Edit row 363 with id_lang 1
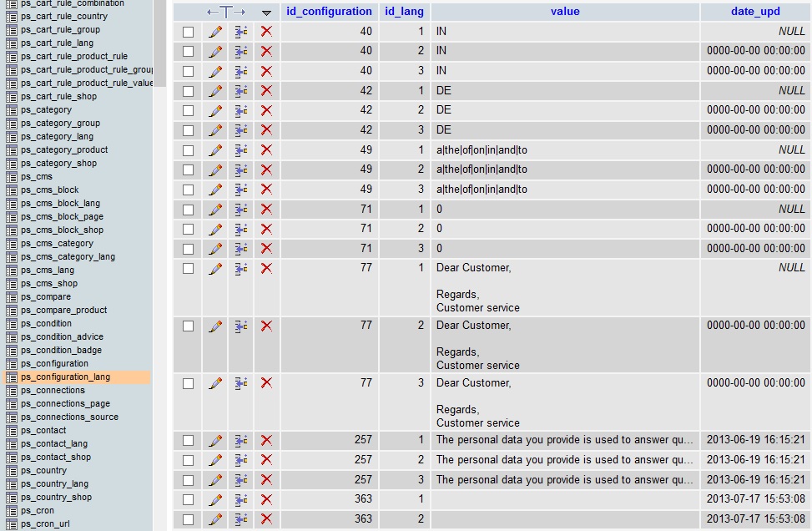 point(215,499)
